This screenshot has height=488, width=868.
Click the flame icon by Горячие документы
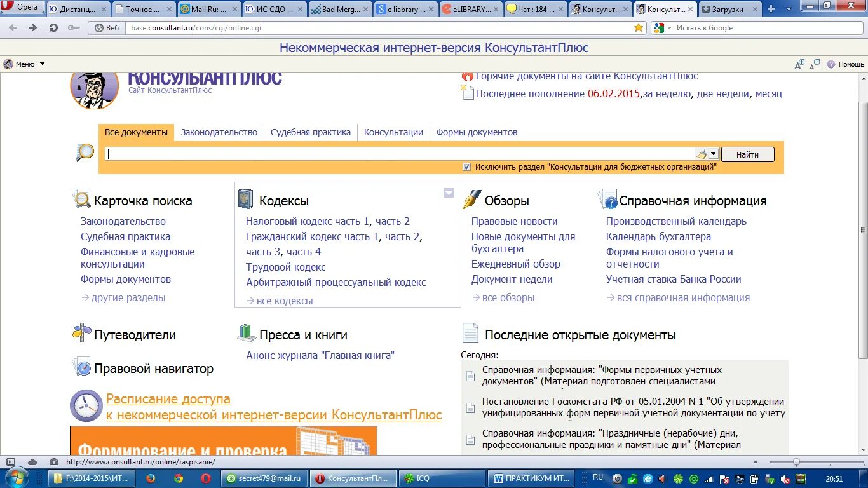click(468, 76)
